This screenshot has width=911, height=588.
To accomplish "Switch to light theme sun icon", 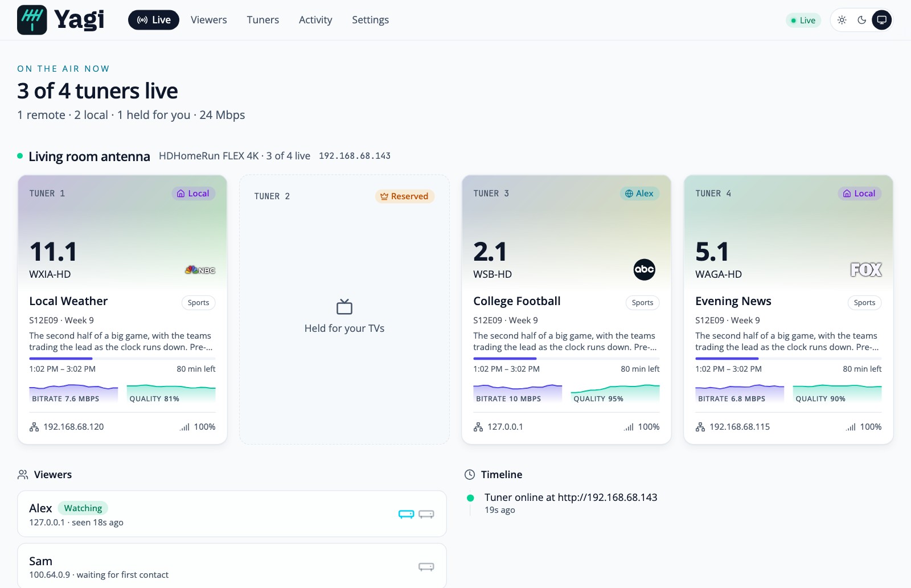I will click(x=842, y=20).
